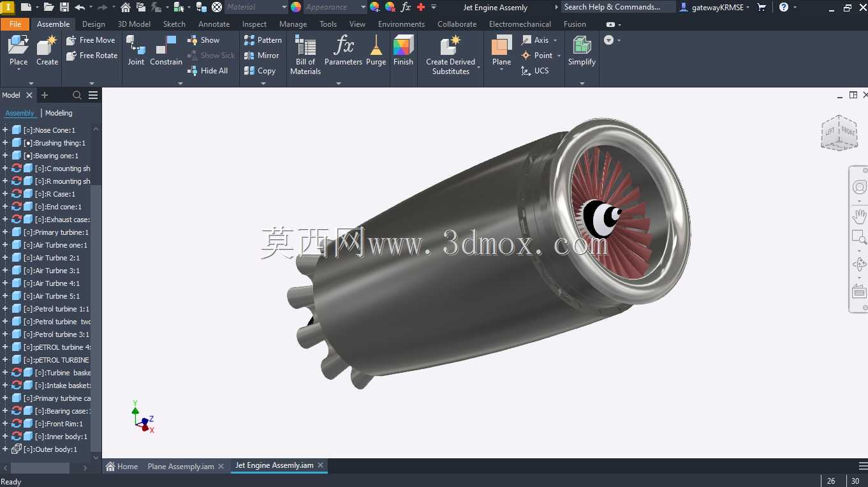Select the Pan hand tool in navigation bar
The image size is (868, 487).
click(860, 216)
